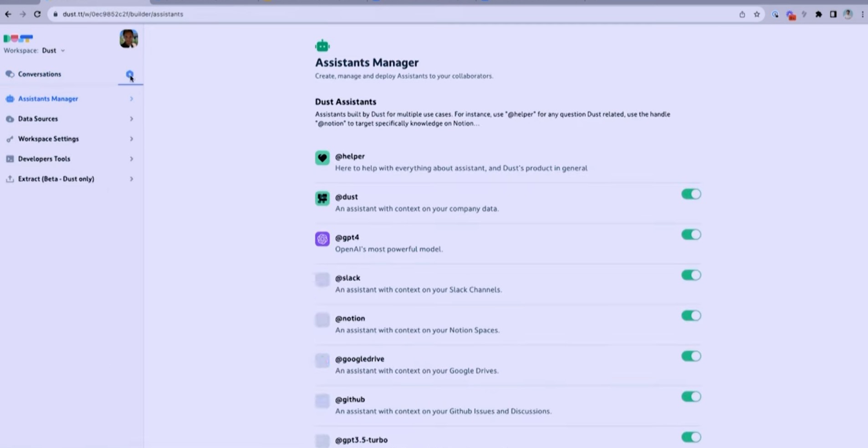Viewport: 868px width, 448px height.
Task: Click the green robot icon above Assistants Manager
Action: [322, 46]
